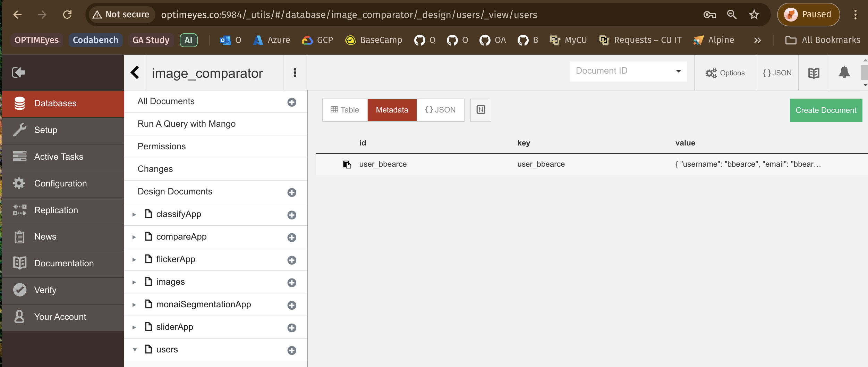Open the Options gear in the header

[x=725, y=73]
